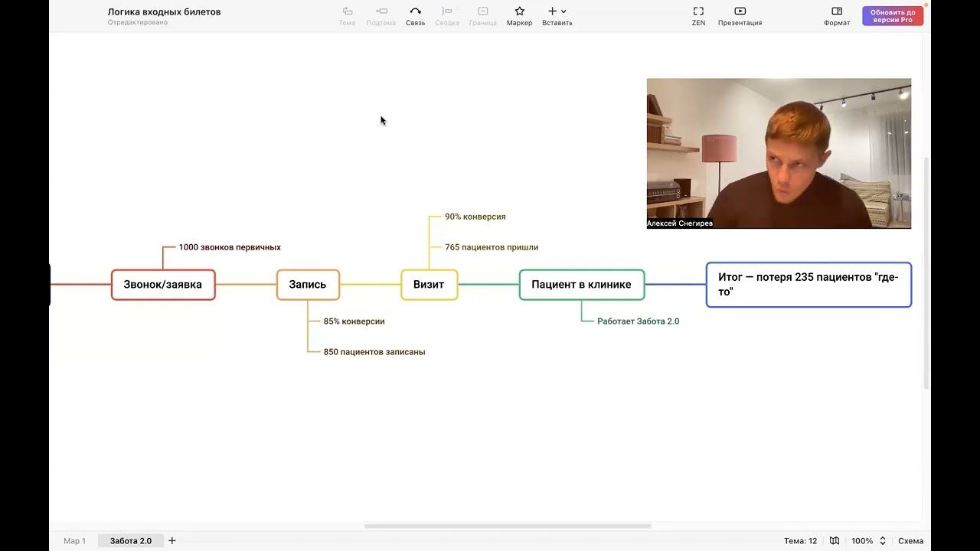This screenshot has height=551, width=980.
Task: Click the Тема: 12 counter
Action: 800,541
